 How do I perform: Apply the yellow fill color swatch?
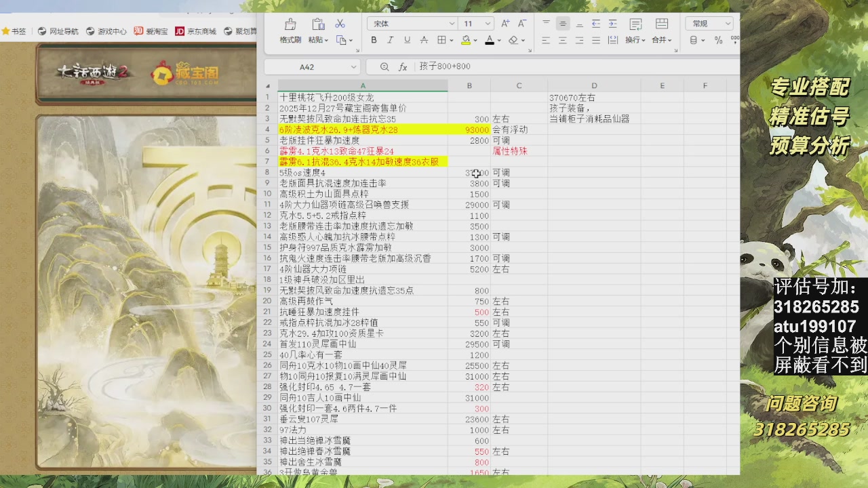coord(465,40)
